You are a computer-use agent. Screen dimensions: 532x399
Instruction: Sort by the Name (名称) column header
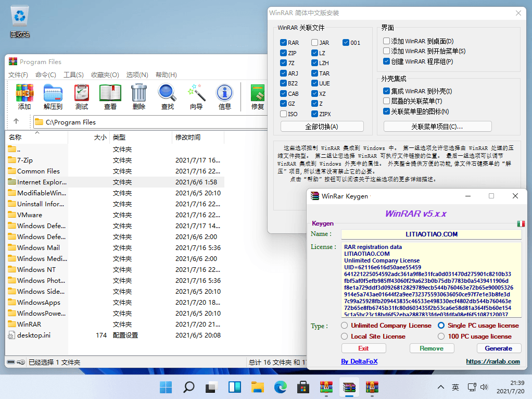coord(36,137)
